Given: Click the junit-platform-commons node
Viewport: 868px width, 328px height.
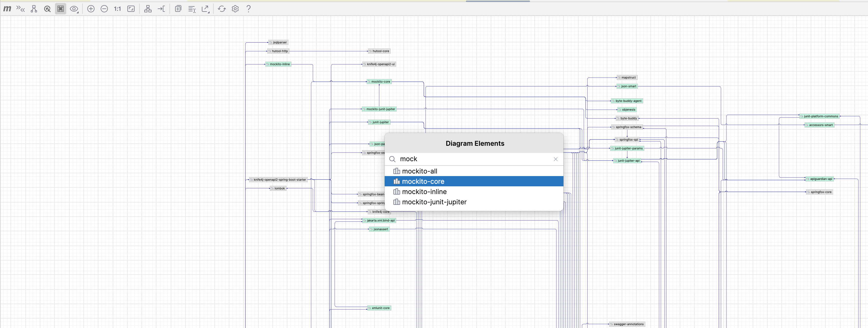Looking at the screenshot, I should 819,116.
